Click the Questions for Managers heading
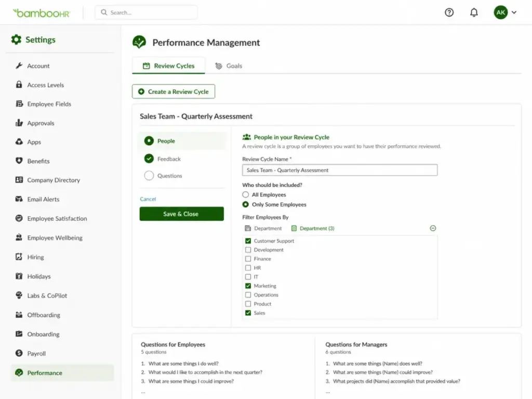This screenshot has width=532, height=399. [x=356, y=344]
